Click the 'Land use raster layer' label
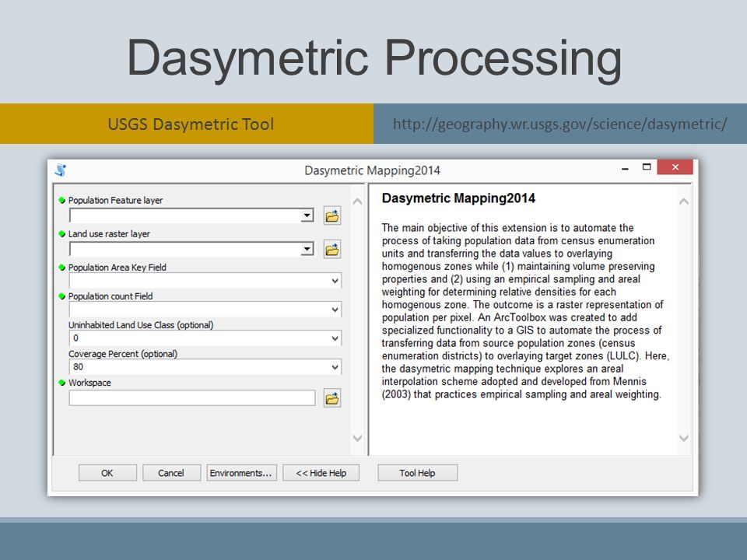The image size is (747, 560). [x=109, y=234]
